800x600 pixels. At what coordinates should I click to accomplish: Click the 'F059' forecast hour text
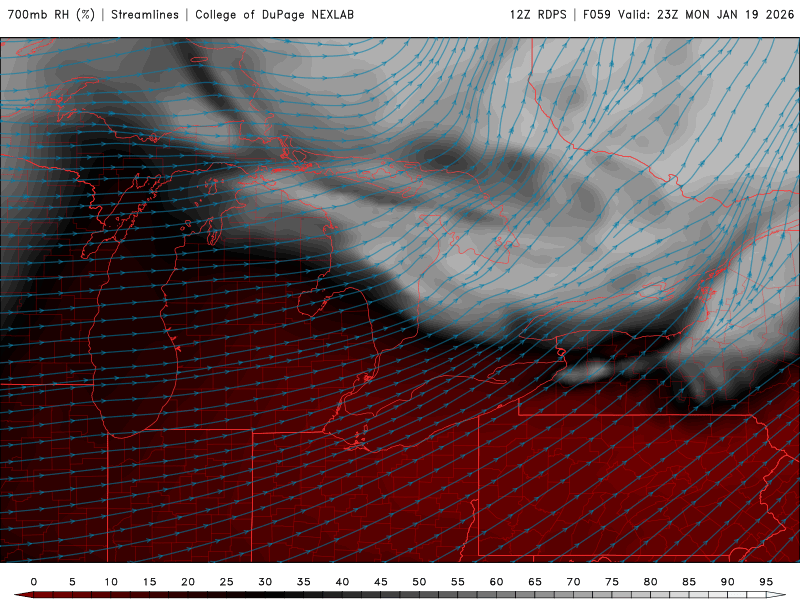tap(597, 14)
